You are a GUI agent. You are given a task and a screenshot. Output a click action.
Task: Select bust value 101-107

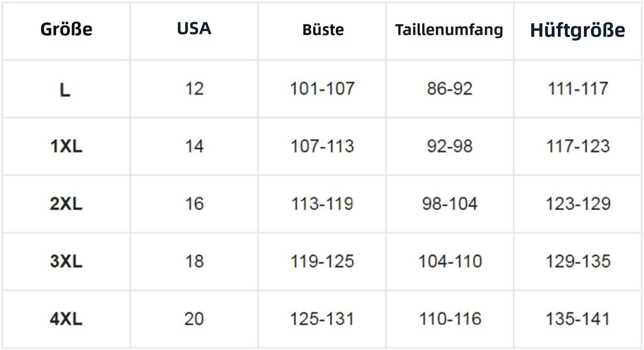(322, 88)
